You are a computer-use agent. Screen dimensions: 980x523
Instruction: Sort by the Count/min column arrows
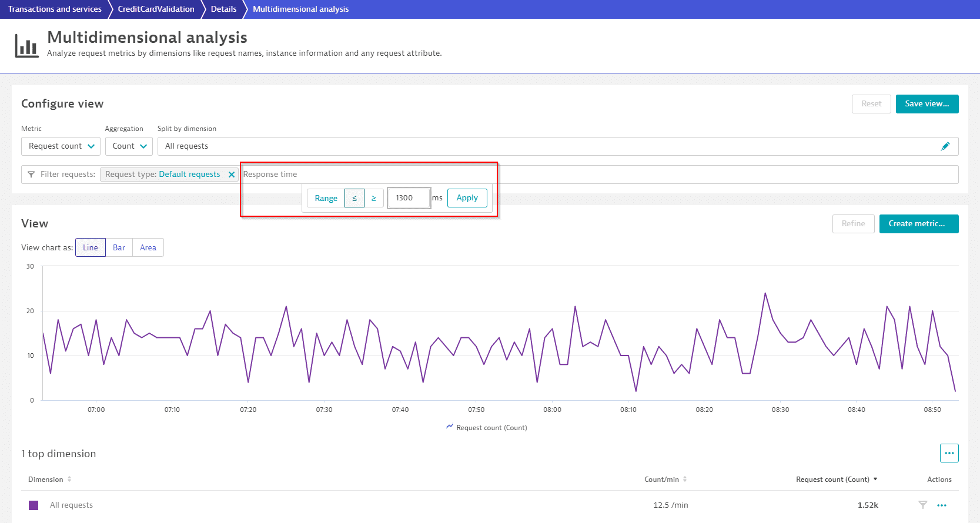click(x=685, y=480)
